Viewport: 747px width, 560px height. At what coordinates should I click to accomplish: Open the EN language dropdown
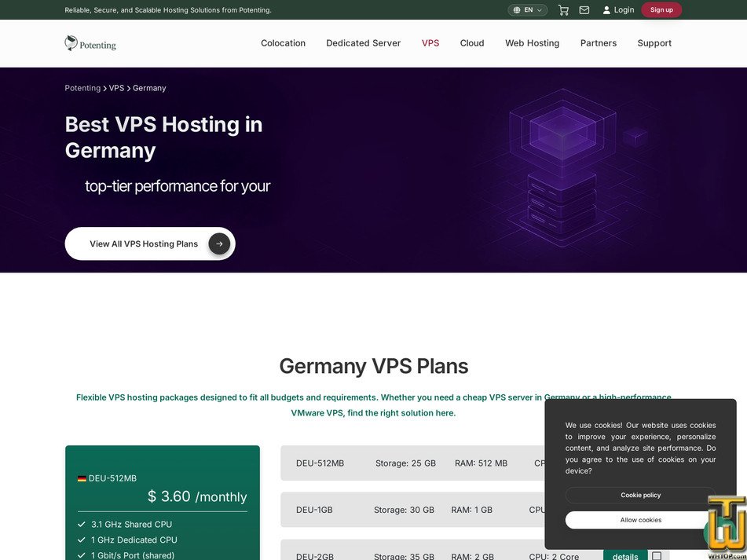point(527,10)
